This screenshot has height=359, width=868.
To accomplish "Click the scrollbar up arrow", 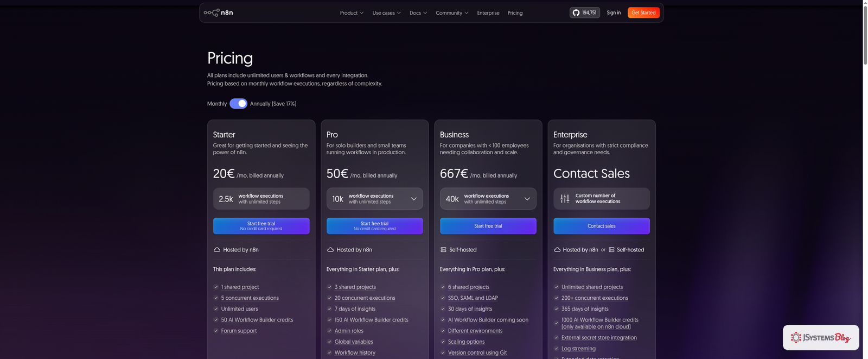I will tap(865, 3).
